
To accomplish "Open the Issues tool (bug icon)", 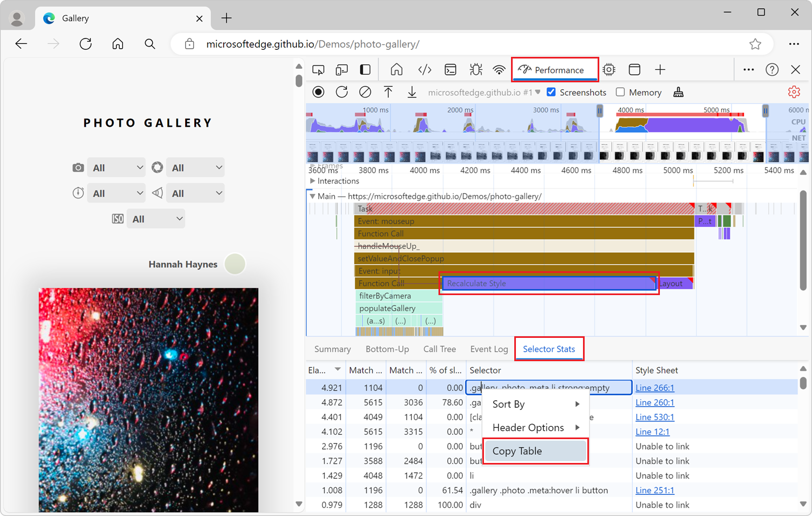I will point(475,69).
